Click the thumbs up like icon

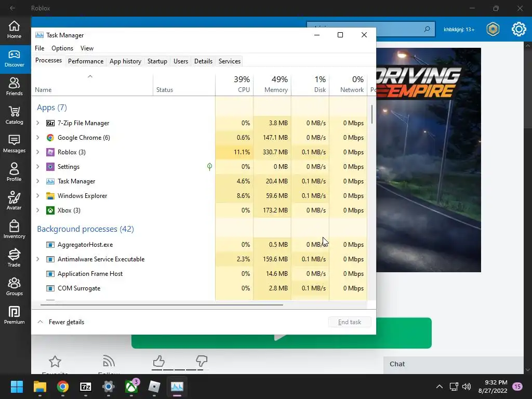pyautogui.click(x=158, y=361)
